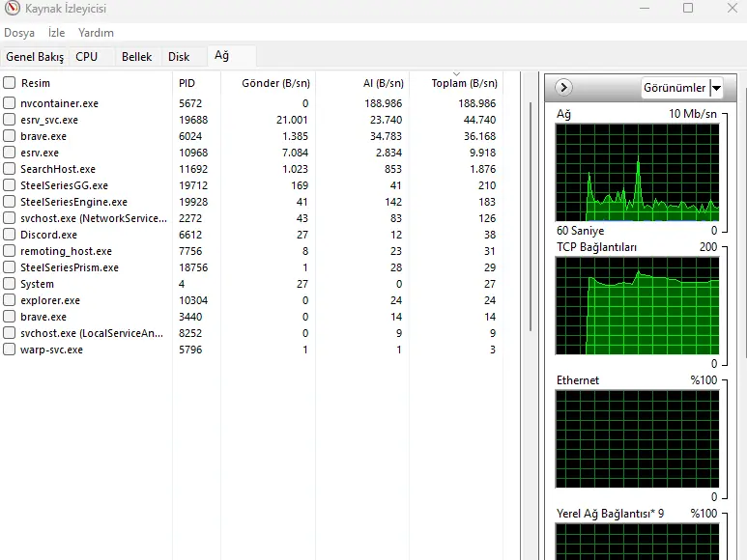
Task: Select the SearchHost.exe process name
Action: pos(58,169)
